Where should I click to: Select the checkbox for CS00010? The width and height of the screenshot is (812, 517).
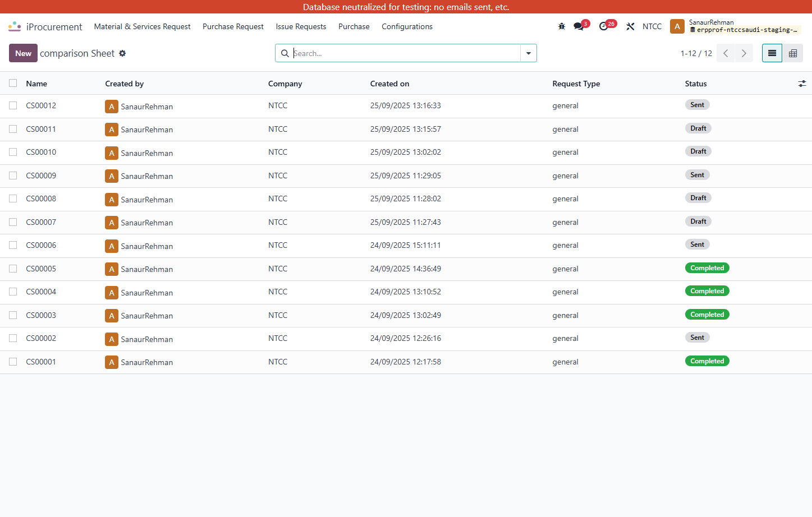pos(13,152)
